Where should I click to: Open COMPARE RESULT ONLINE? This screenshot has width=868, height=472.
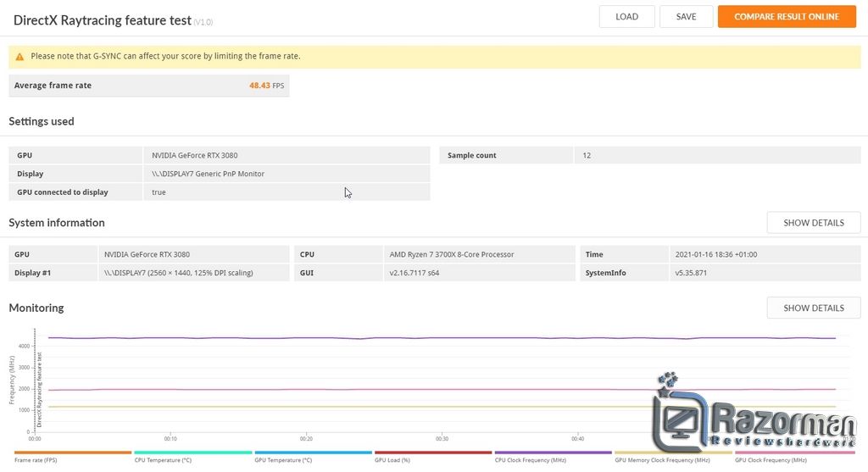tap(787, 17)
